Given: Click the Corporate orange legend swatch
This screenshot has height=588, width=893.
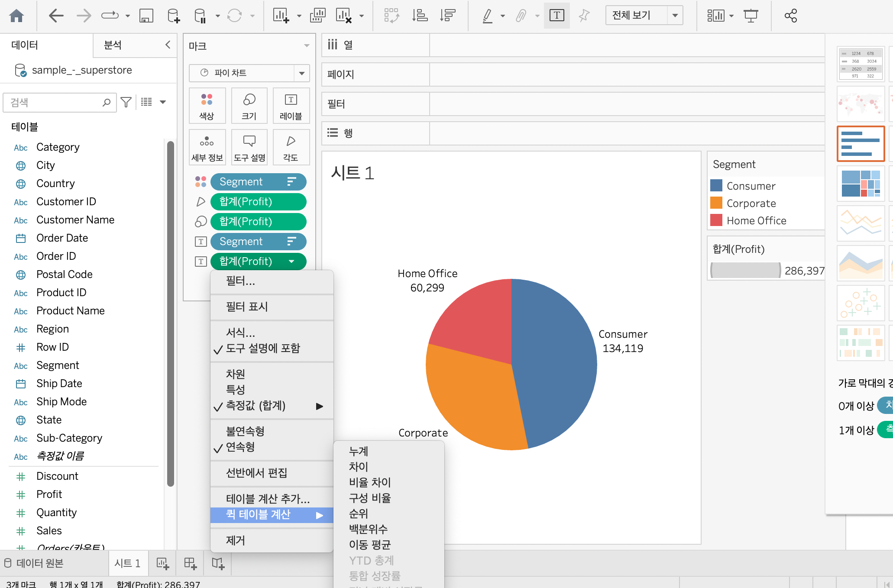Looking at the screenshot, I should pyautogui.click(x=716, y=203).
